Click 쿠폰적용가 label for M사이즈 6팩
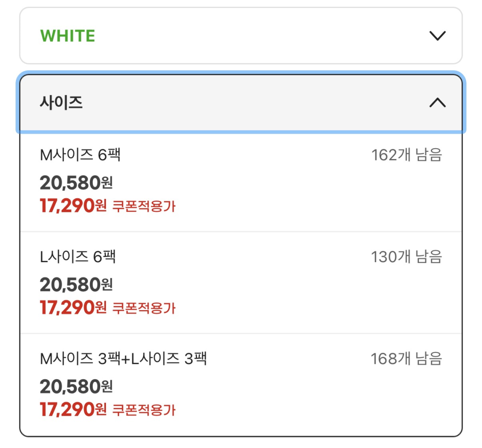482x448 pixels. coord(144,207)
